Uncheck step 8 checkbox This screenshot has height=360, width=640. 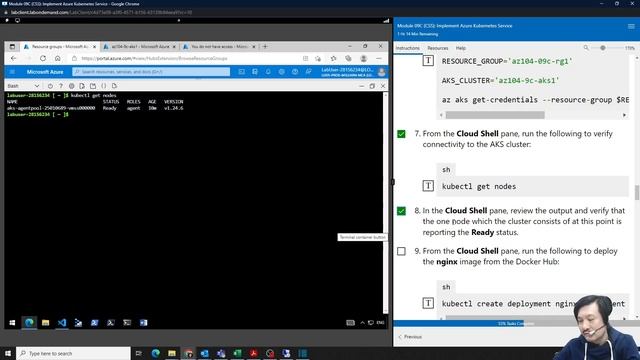click(401, 211)
